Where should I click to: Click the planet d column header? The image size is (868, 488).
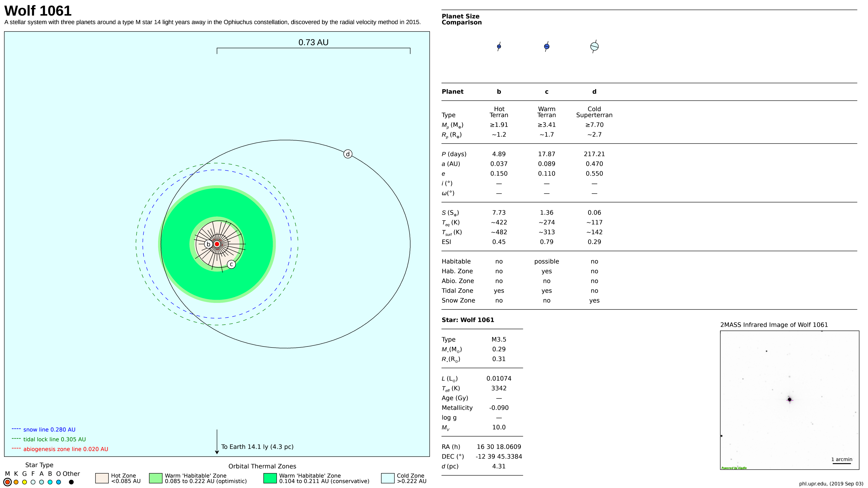[594, 91]
